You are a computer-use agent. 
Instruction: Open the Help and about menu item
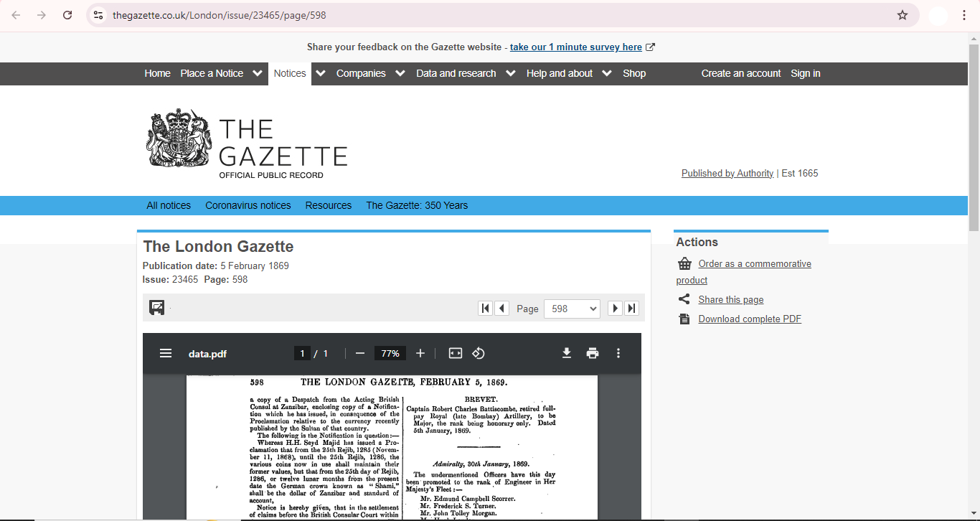click(560, 73)
